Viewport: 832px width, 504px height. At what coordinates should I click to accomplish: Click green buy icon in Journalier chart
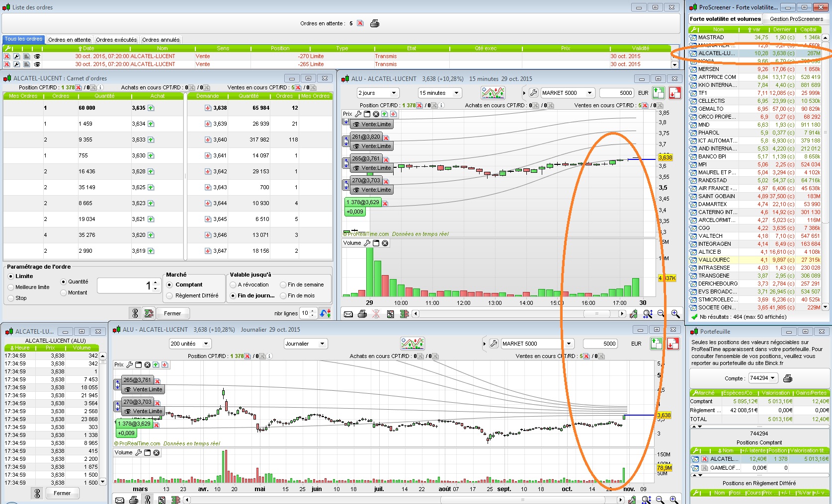pos(657,344)
